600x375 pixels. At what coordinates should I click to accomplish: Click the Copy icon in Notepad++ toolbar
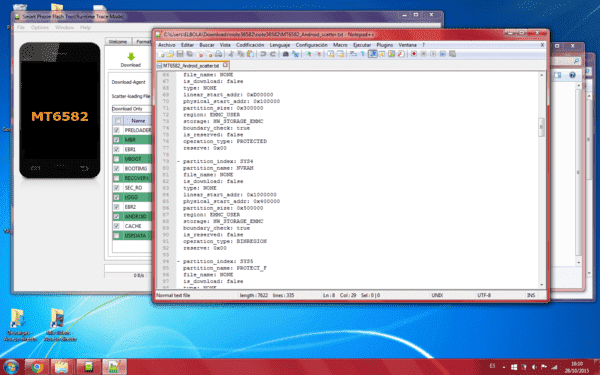(x=241, y=54)
